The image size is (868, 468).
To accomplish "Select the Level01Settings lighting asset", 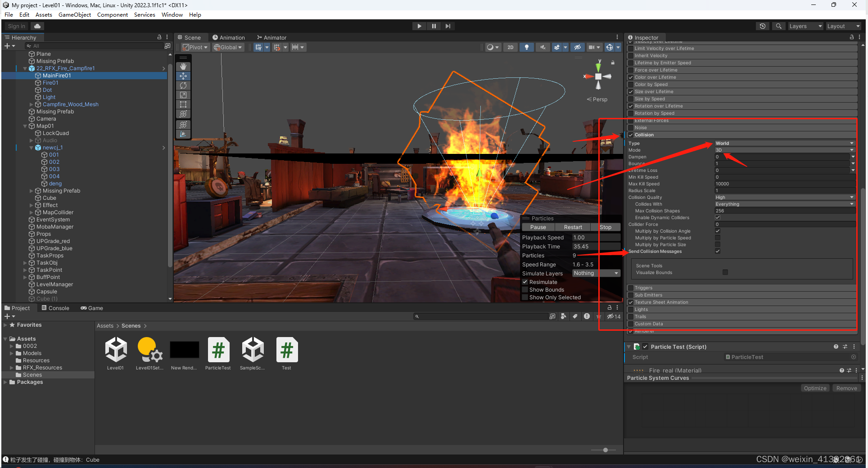I will [149, 354].
